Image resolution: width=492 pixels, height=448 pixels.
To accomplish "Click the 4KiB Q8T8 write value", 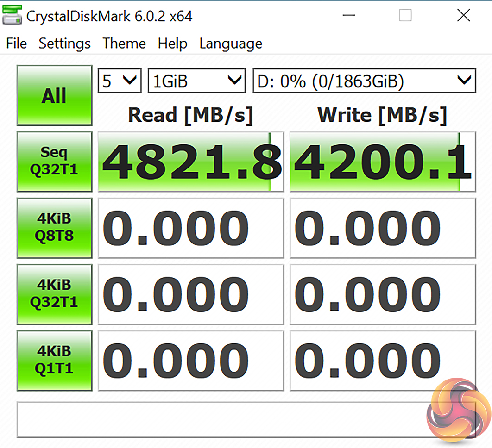I will coord(383,228).
